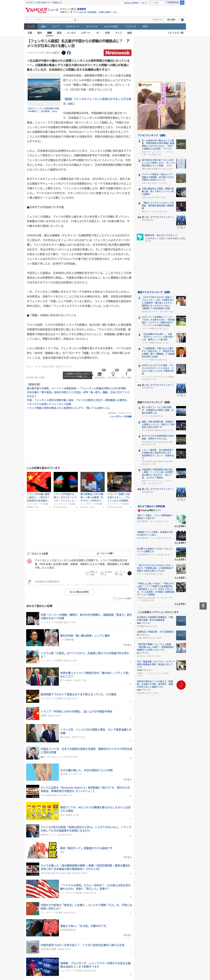Click もっと見る(25件) comments button

pos(79,592)
